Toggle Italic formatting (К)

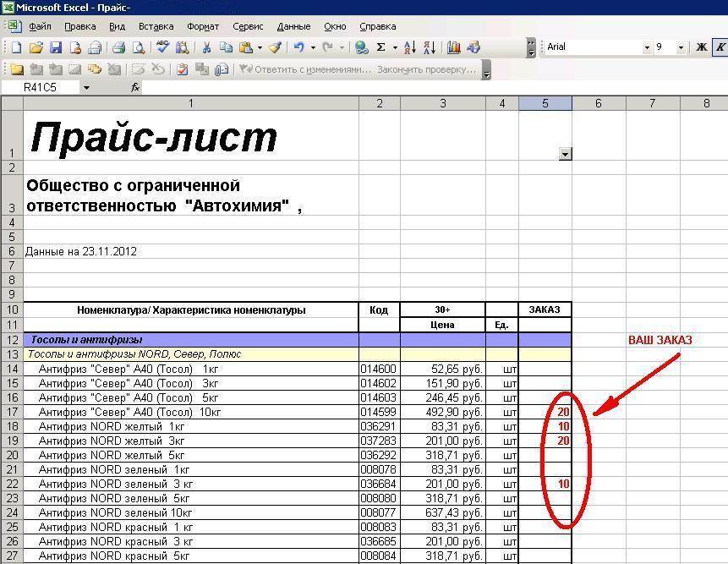point(720,47)
